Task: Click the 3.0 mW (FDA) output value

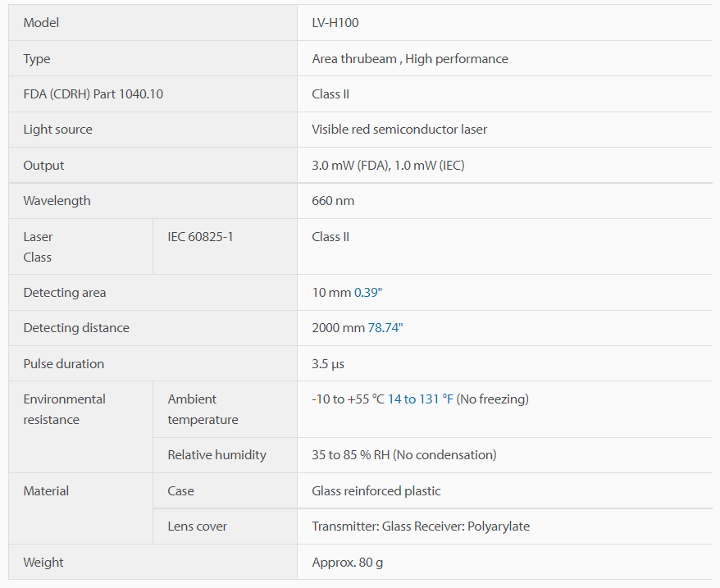Action: tap(351, 166)
